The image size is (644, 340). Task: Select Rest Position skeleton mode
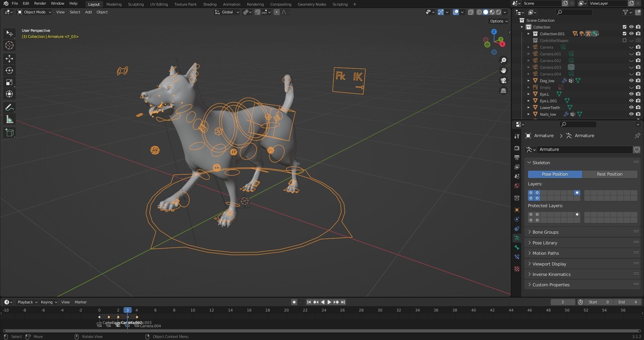(609, 174)
